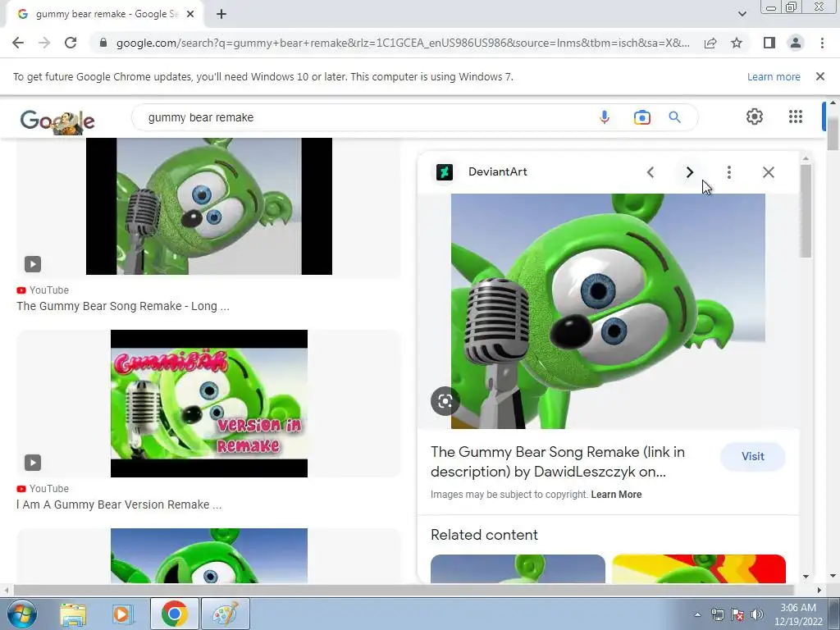This screenshot has width=840, height=630.
Task: Open The Gummy Bear Song Remake - Long title
Action: (123, 306)
